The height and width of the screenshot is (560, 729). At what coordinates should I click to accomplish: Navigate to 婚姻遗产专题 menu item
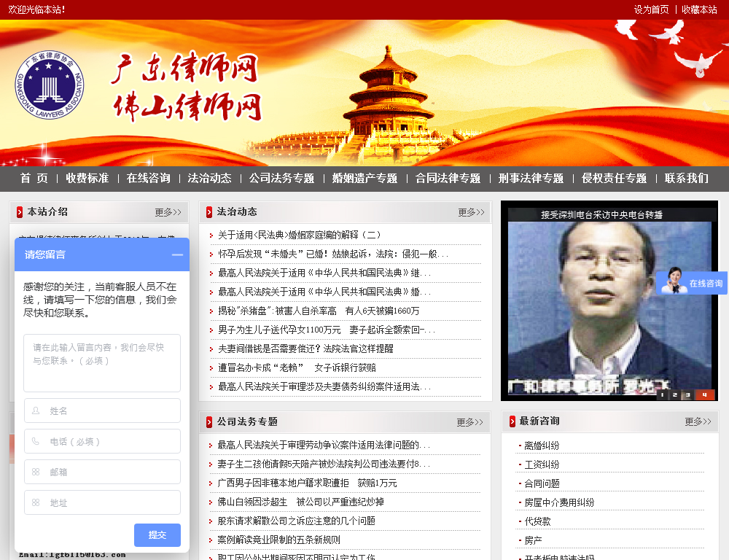(x=365, y=178)
